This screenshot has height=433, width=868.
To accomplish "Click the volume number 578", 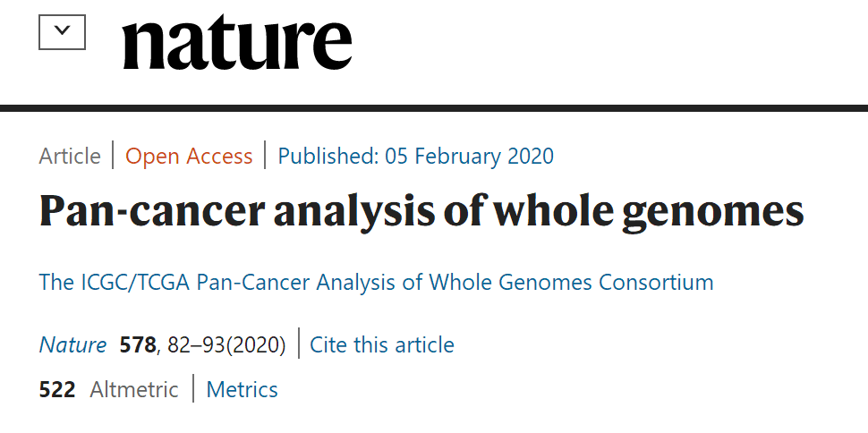I will click(137, 344).
